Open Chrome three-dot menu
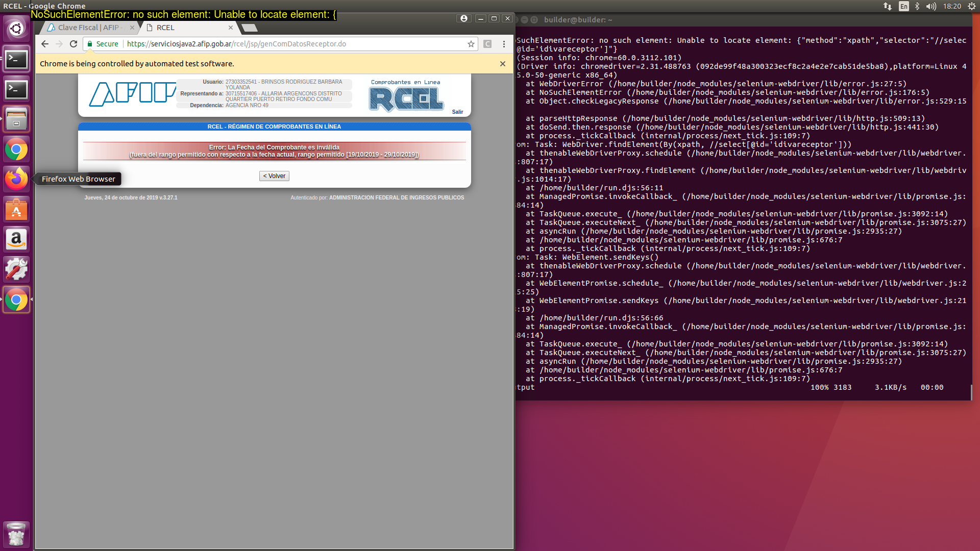 point(504,44)
